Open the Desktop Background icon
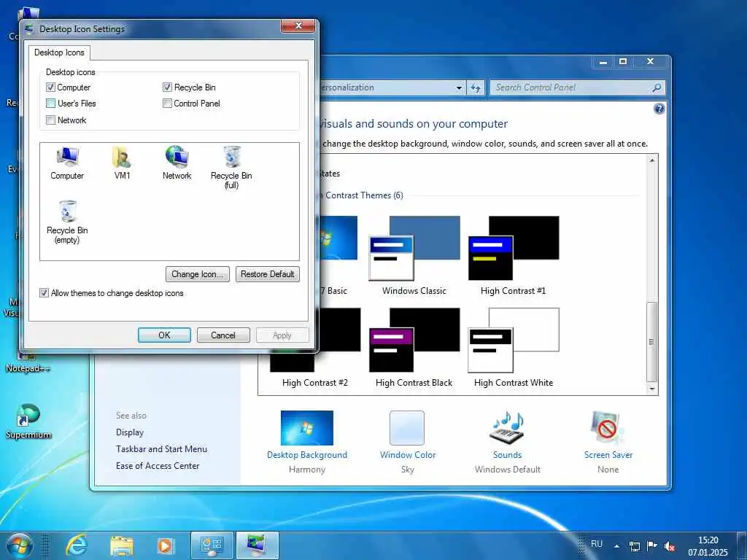 coord(307,427)
